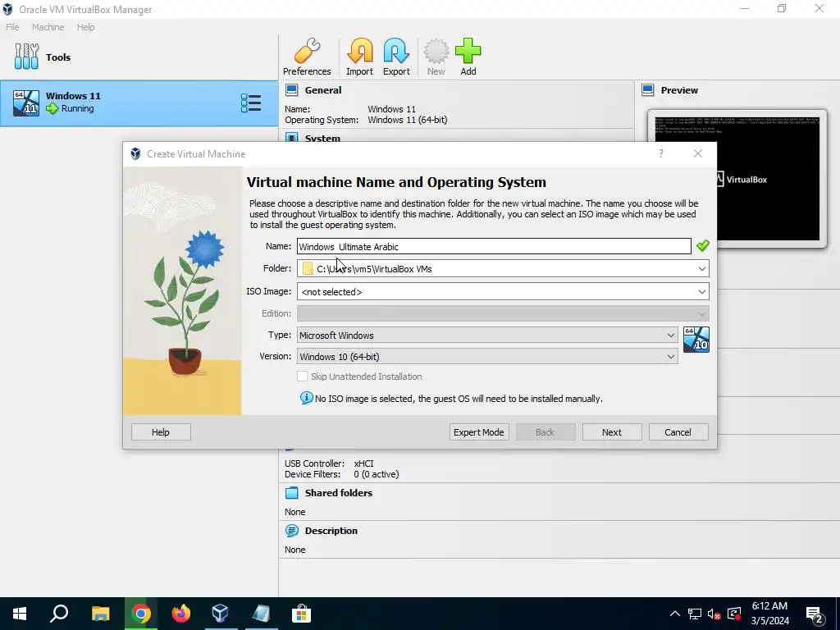Screen dimensions: 840x630
Task: Open File Explorer from the taskbar
Action: (100, 614)
